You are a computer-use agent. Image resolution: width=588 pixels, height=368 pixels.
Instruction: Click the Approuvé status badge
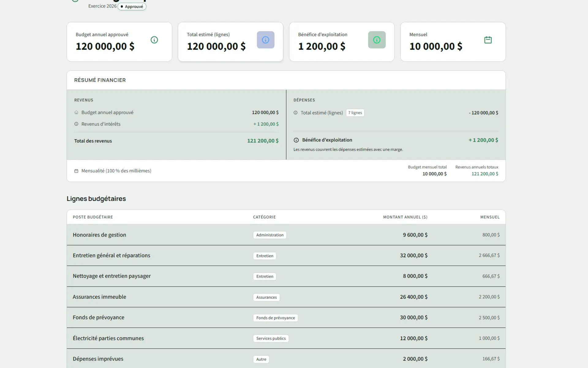pos(132,6)
